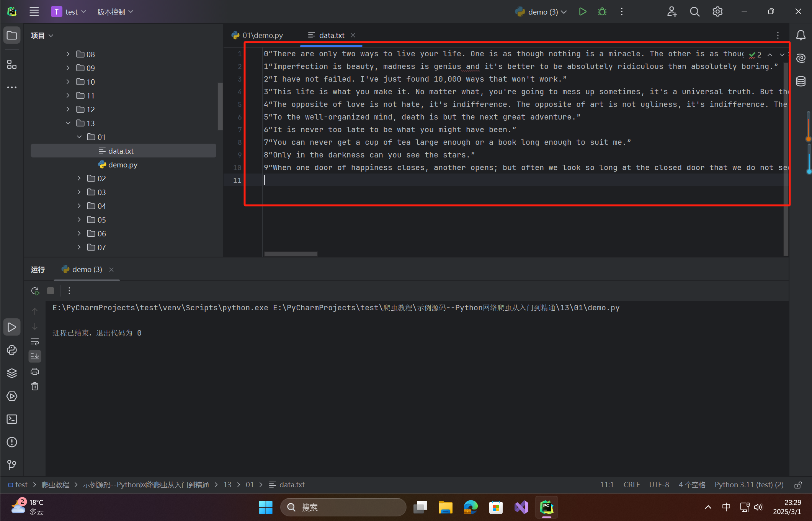Open the Database tool window
Screen dimensions: 812x521
(x=801, y=81)
